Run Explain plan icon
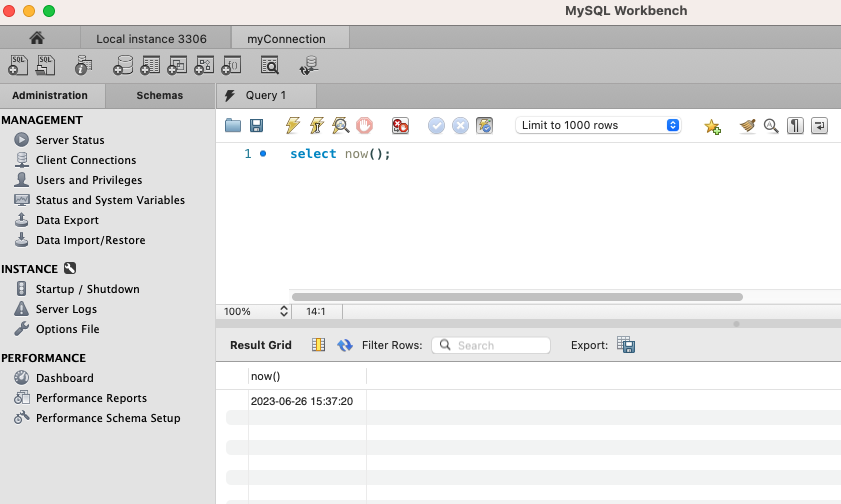Viewport: 841px width, 504px height. click(341, 125)
